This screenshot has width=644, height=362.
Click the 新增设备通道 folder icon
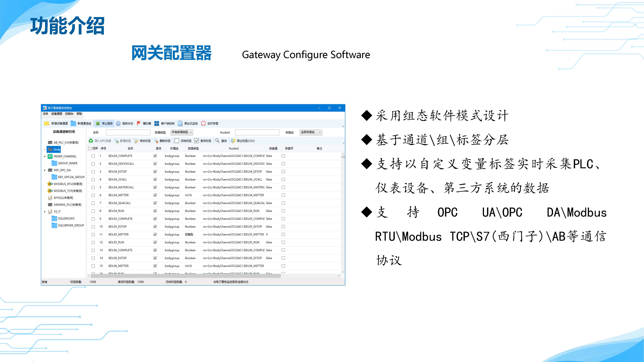click(x=47, y=123)
